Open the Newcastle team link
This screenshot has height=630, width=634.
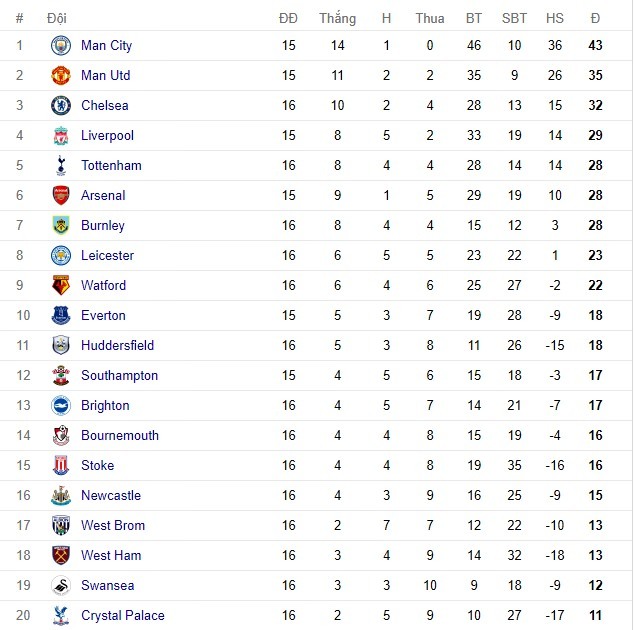111,496
